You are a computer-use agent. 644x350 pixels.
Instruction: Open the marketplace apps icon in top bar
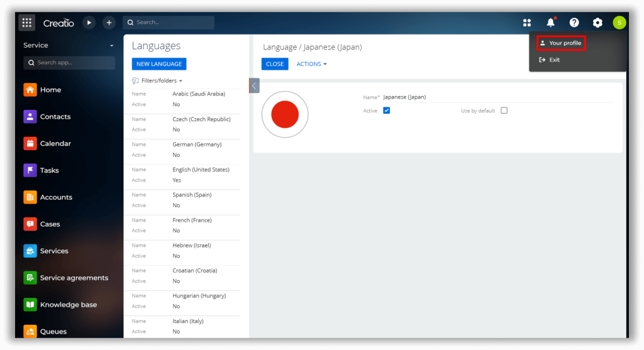(527, 23)
